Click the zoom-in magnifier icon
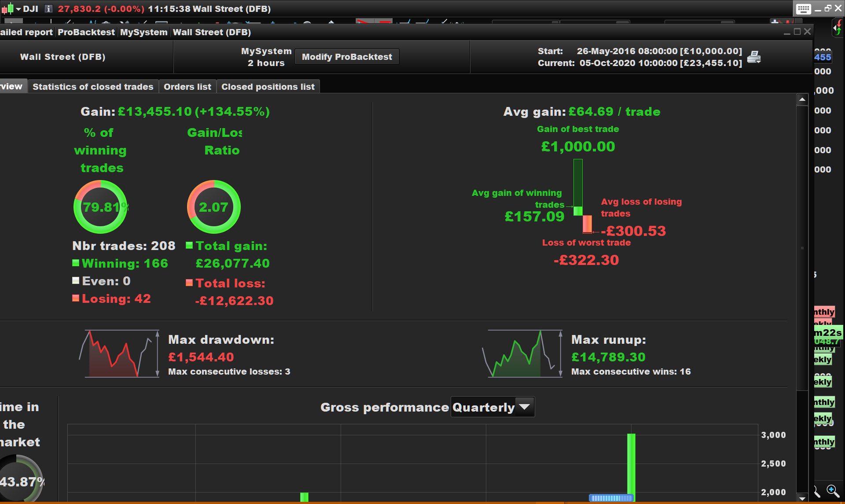 [x=832, y=490]
